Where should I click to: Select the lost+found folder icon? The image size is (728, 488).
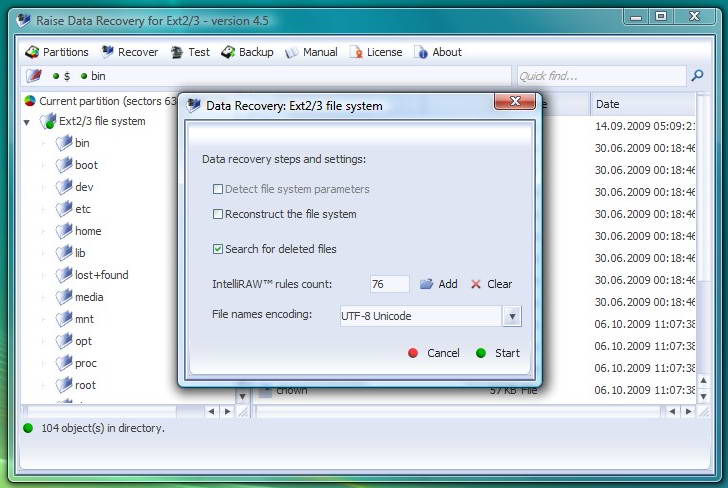point(64,275)
